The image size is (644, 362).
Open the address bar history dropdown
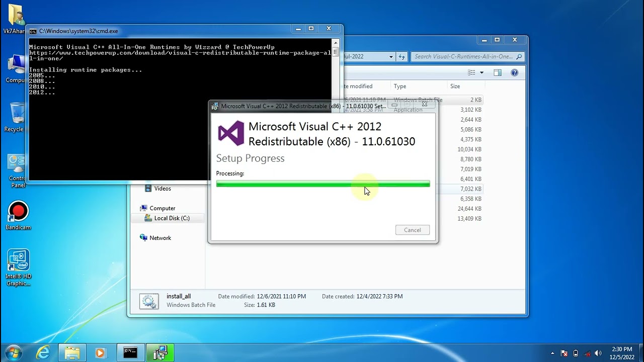click(x=391, y=57)
